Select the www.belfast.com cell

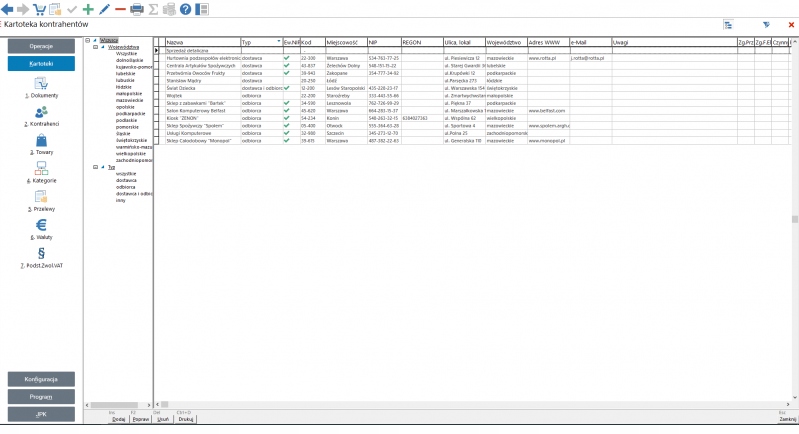pyautogui.click(x=548, y=111)
